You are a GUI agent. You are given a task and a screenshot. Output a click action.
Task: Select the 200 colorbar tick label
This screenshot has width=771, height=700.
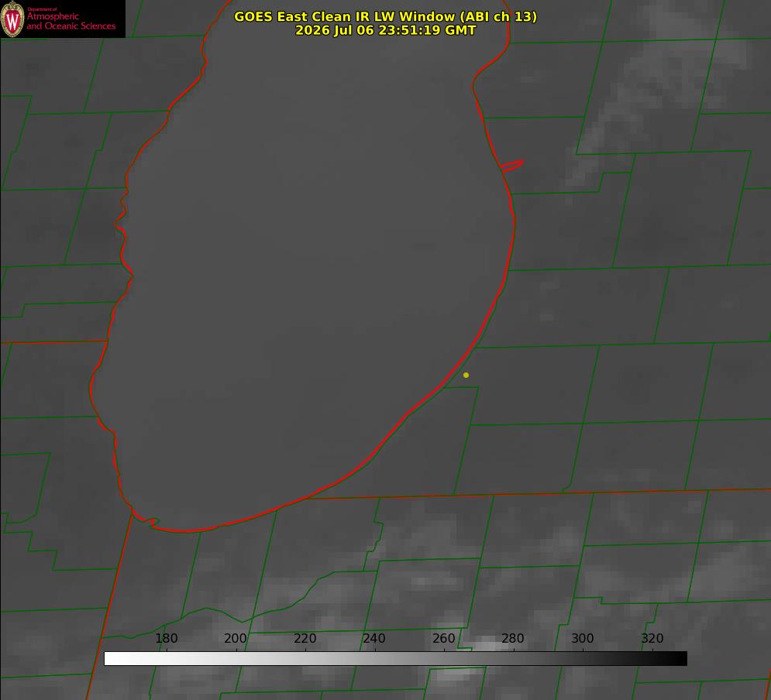tap(236, 638)
